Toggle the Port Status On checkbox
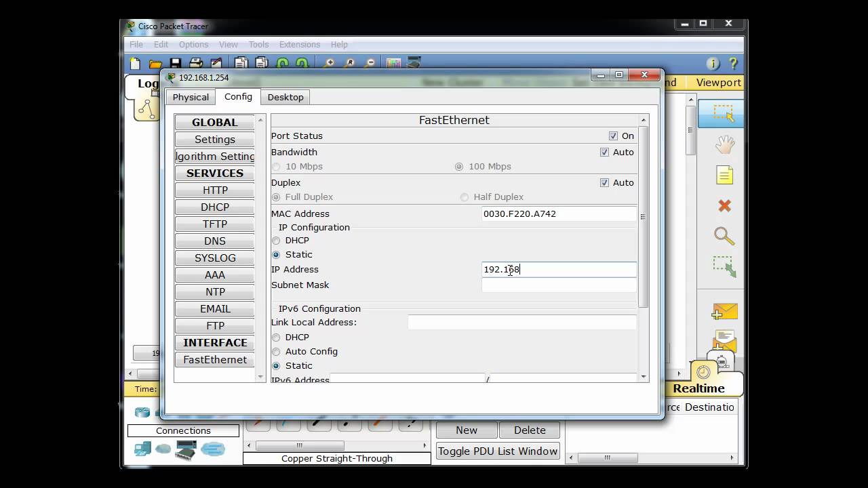 click(613, 136)
